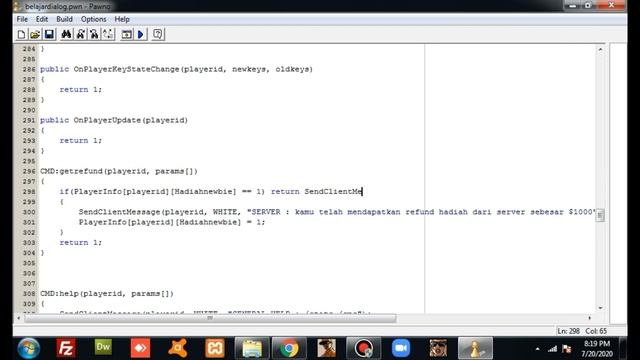Click the "PlayerInfo[playerid][Hadiahnewbie] = 1;" line

pos(172,222)
